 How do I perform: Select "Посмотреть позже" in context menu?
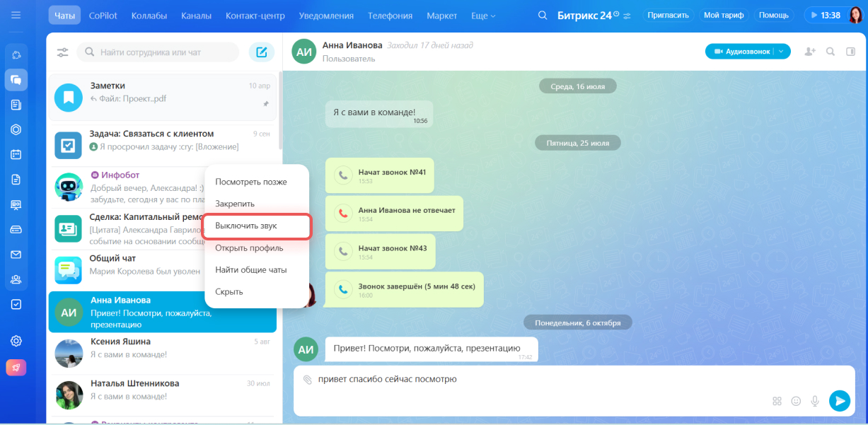pos(251,182)
